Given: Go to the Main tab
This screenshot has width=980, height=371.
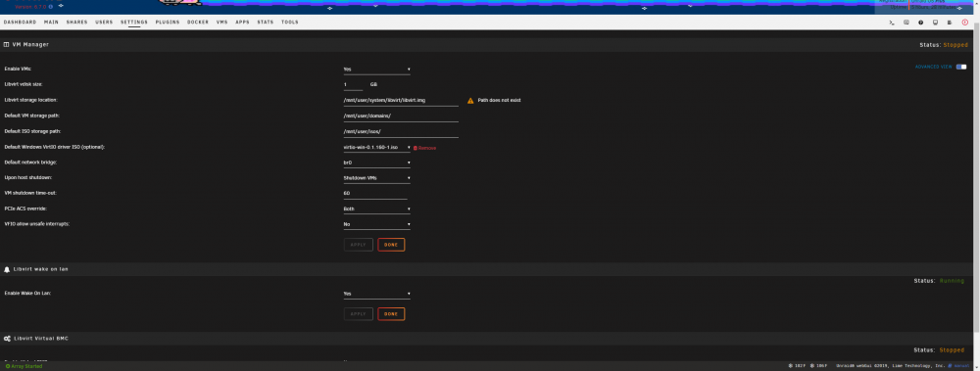Looking at the screenshot, I should pyautogui.click(x=51, y=22).
